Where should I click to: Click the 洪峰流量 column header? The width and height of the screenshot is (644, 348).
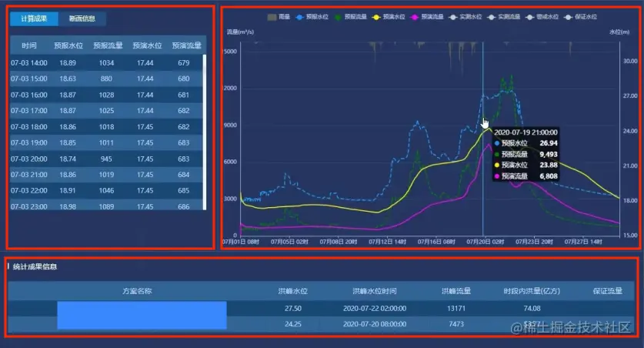[x=456, y=291]
